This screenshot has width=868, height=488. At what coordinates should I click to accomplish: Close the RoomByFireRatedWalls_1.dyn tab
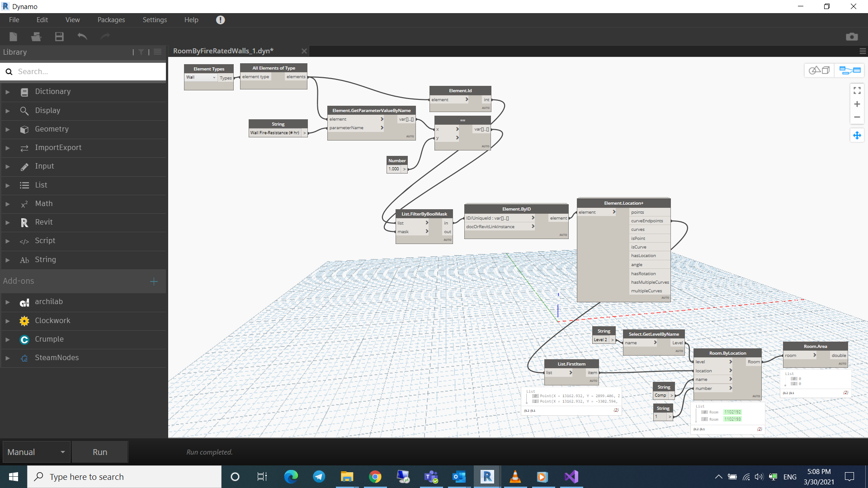[x=304, y=51]
